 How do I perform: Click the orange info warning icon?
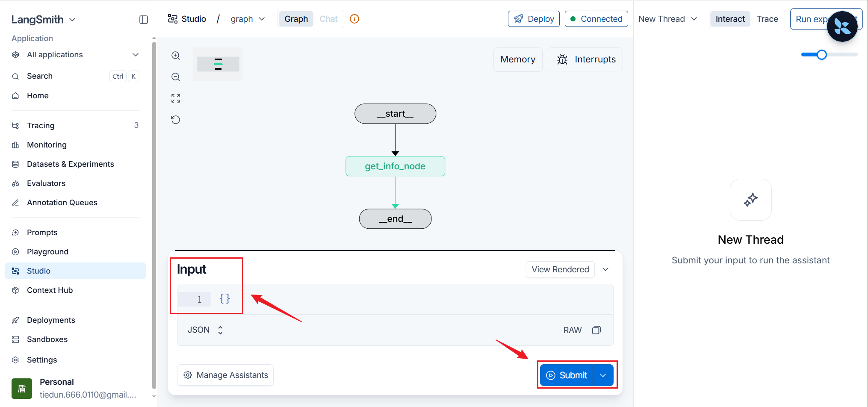pos(354,19)
